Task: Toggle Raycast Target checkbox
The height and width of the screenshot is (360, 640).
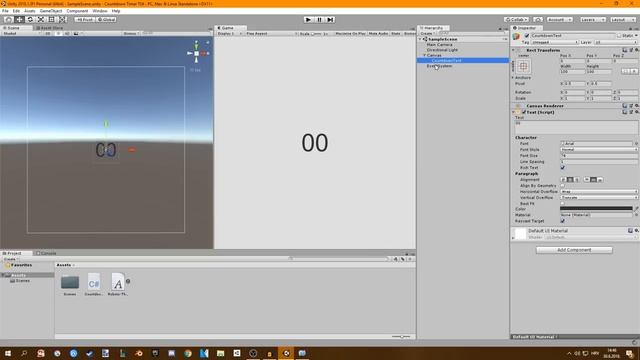Action: (x=563, y=221)
